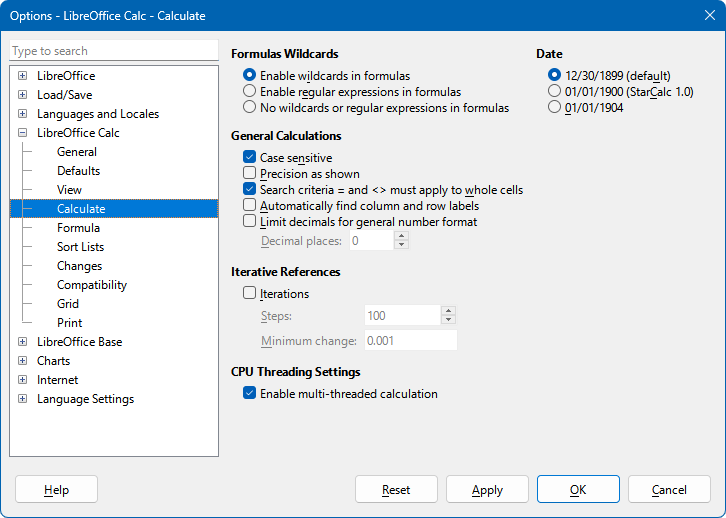This screenshot has width=726, height=518.
Task: Expand the Charts tree node
Action: click(22, 361)
